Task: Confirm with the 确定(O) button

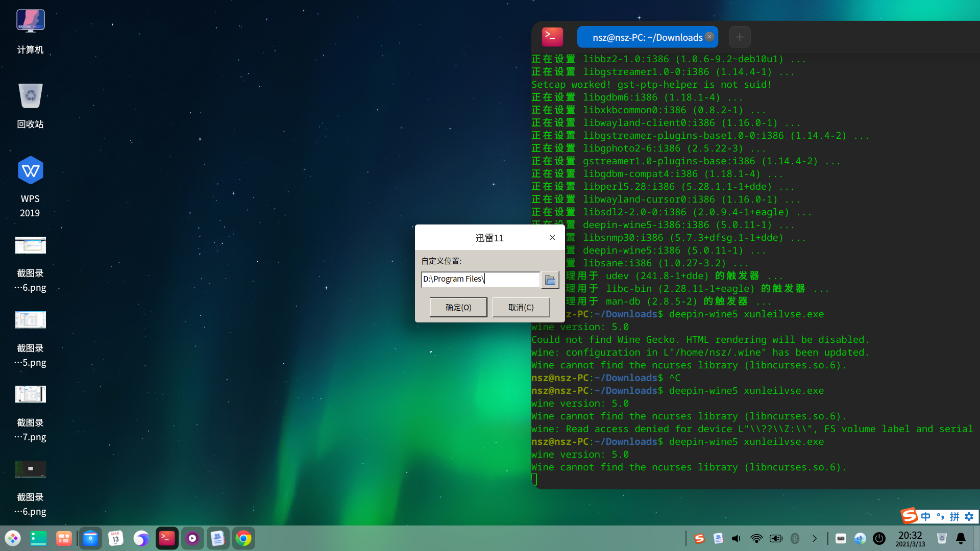Action: pos(458,307)
